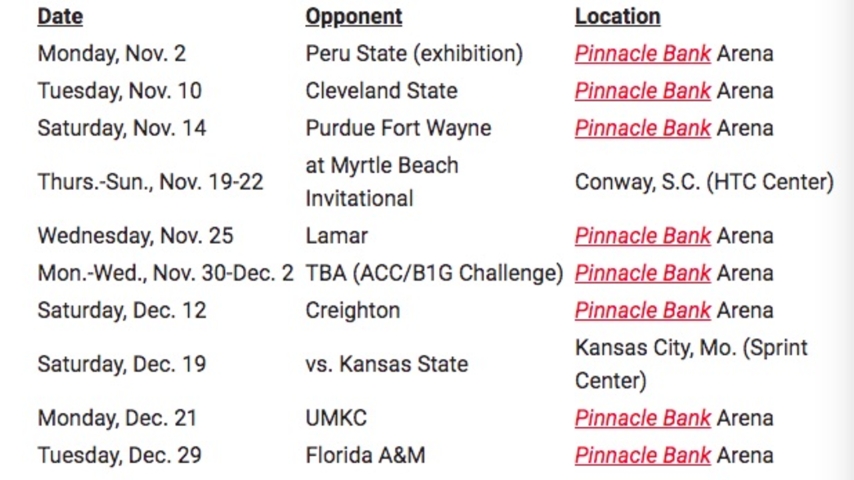The image size is (854, 480).
Task: Follow Pinnacle Bank link for Purdue Fort Wayne
Action: pyautogui.click(x=642, y=128)
